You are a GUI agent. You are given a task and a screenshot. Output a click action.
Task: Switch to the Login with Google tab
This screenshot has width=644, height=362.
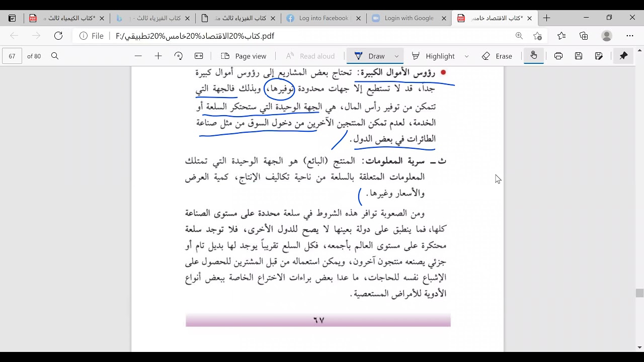point(409,18)
